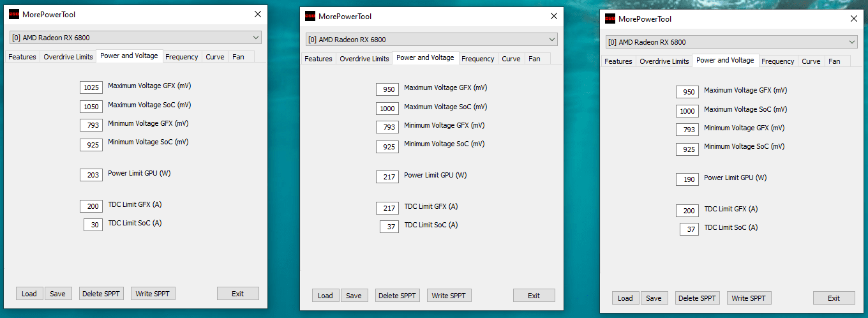This screenshot has width=868, height=318.
Task: Switch to Features tab in right window
Action: [618, 61]
